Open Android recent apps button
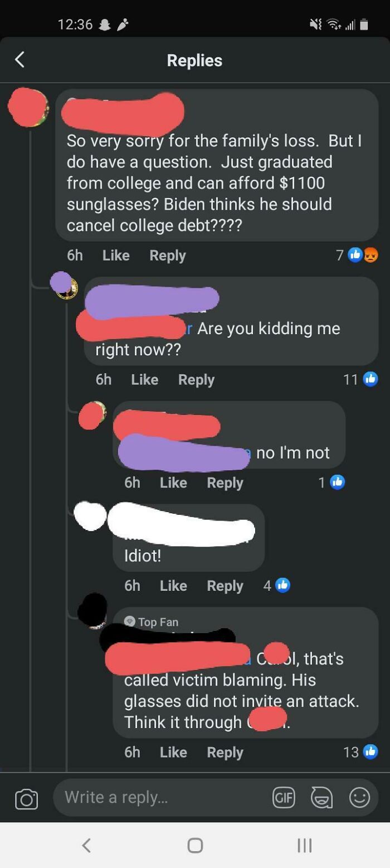The image size is (390, 868). coord(304,845)
